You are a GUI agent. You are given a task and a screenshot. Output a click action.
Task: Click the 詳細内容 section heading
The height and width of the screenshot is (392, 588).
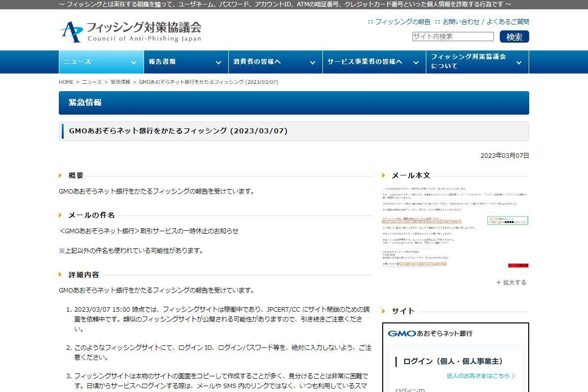pyautogui.click(x=84, y=275)
